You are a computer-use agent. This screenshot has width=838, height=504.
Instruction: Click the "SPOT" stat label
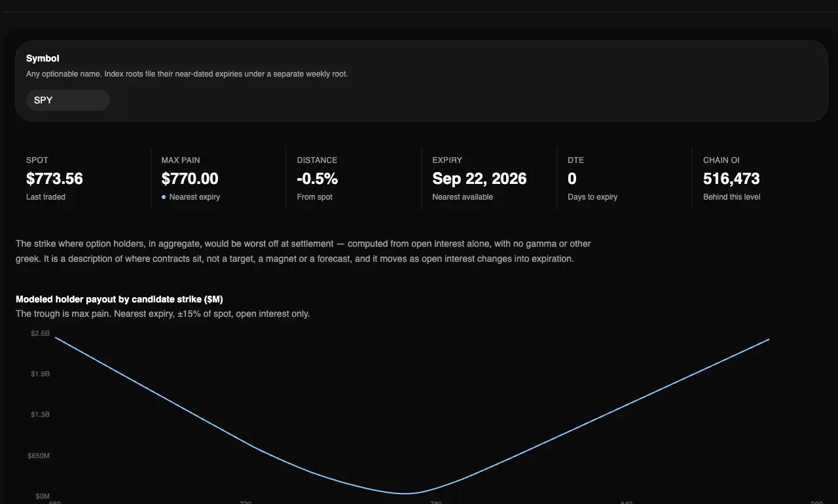click(37, 160)
